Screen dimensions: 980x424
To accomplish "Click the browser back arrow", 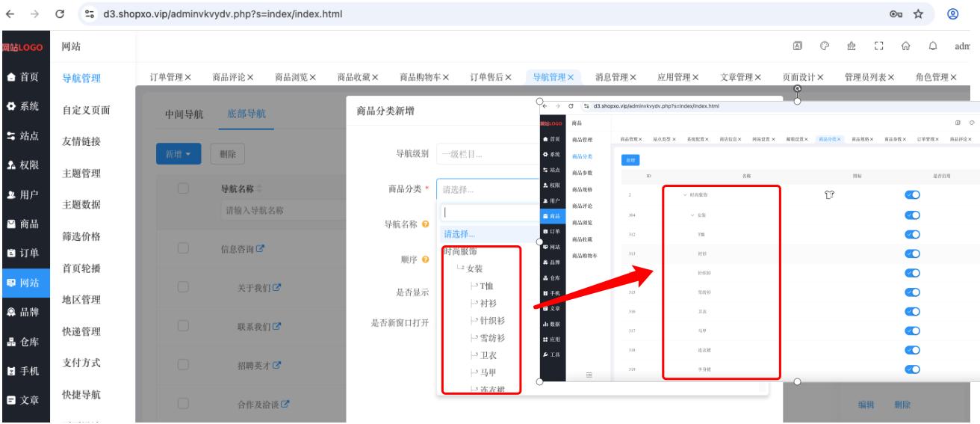I will click(10, 13).
